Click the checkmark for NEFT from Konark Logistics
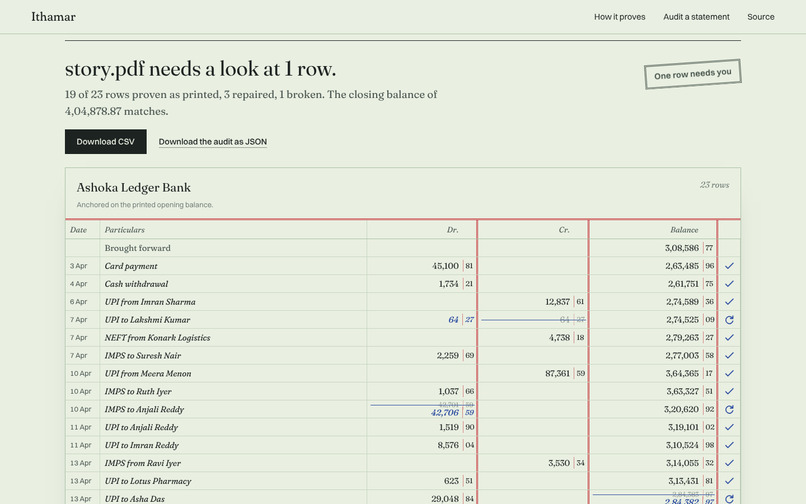806x504 pixels. [x=729, y=338]
